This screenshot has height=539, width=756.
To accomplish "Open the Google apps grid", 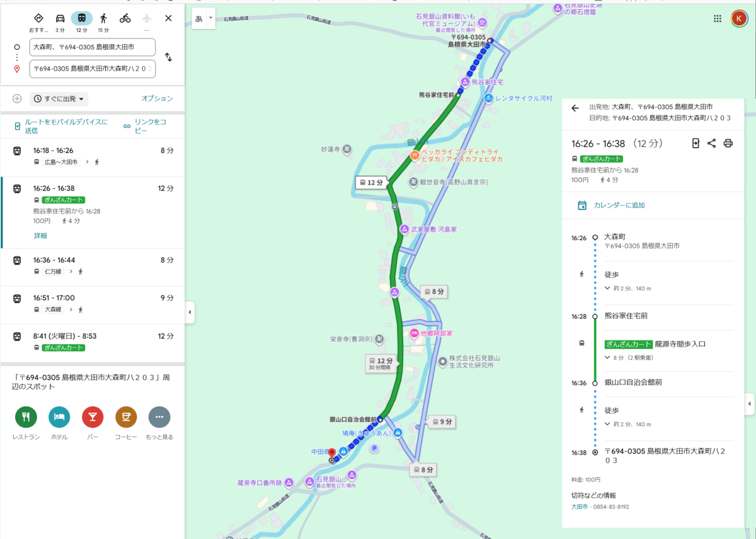I will [717, 18].
